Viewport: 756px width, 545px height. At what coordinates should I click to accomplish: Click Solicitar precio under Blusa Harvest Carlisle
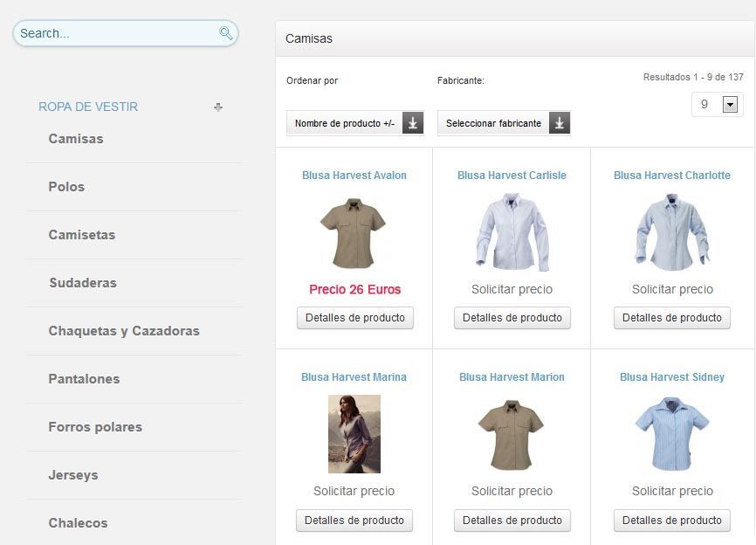point(512,289)
